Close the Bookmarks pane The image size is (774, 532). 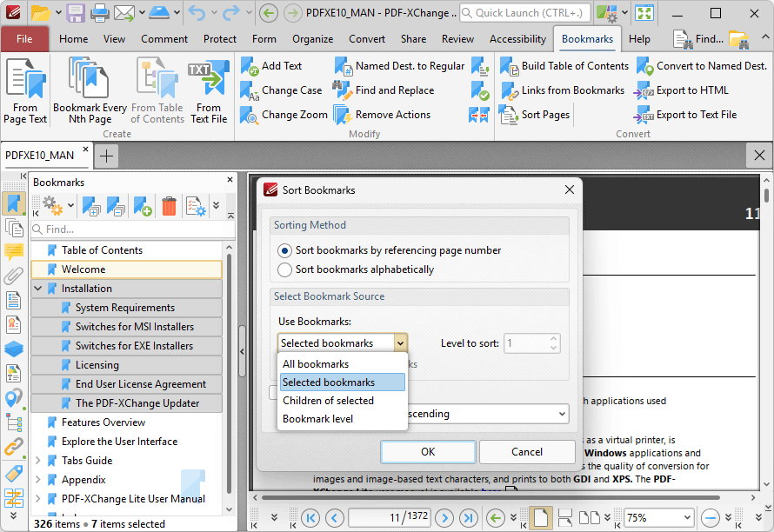click(230, 180)
